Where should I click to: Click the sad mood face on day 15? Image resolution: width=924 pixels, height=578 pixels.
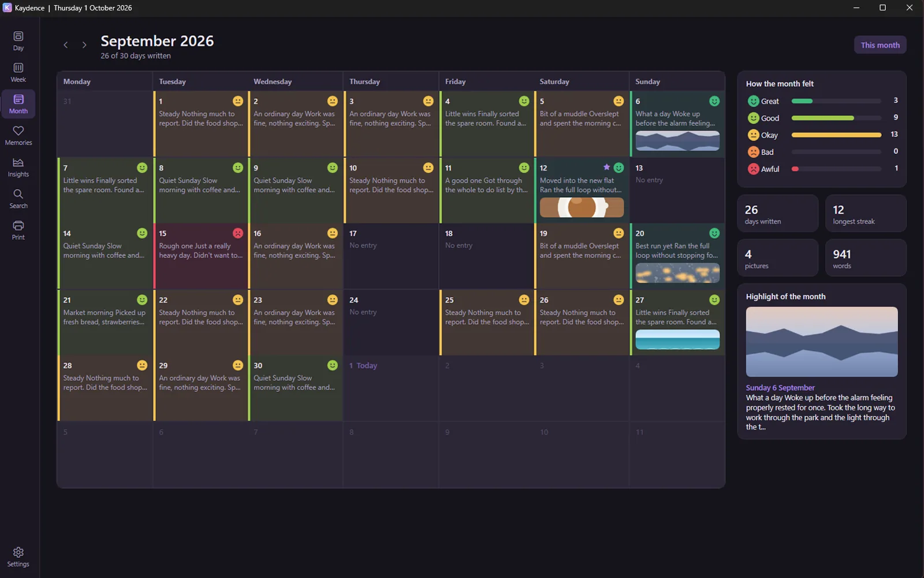tap(238, 233)
